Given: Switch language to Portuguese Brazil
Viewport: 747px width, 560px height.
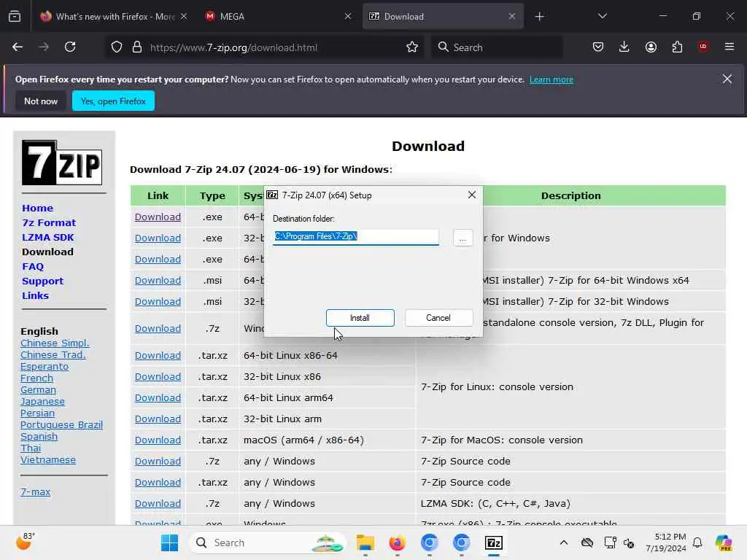Looking at the screenshot, I should tap(61, 425).
